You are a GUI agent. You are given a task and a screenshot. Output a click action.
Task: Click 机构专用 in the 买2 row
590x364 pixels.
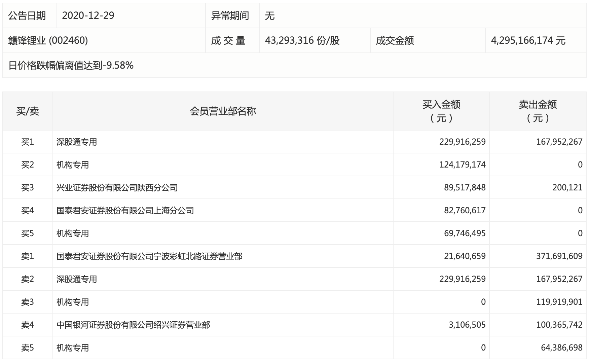click(x=73, y=165)
